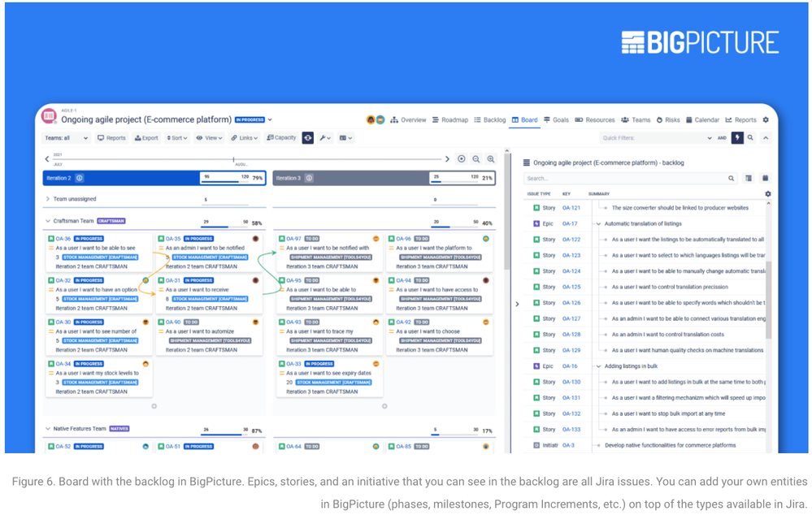The image size is (812, 515).
Task: Click the center-on-today target icon
Action: [462, 159]
